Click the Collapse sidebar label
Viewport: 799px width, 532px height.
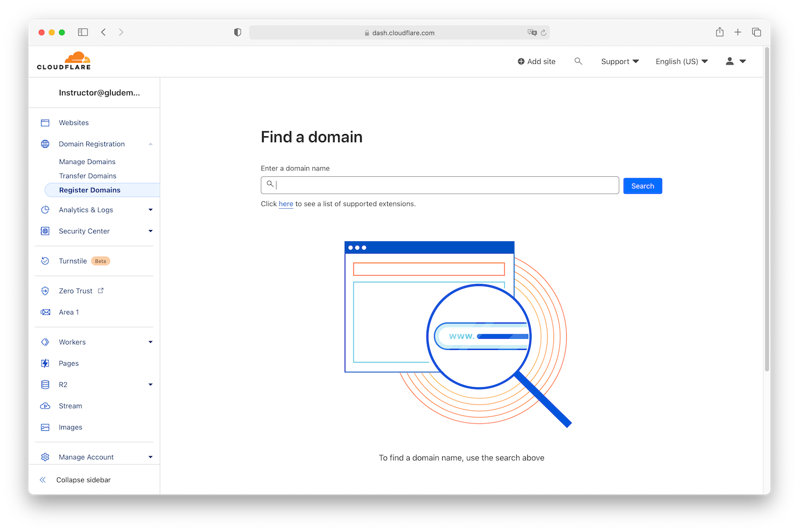tap(84, 480)
